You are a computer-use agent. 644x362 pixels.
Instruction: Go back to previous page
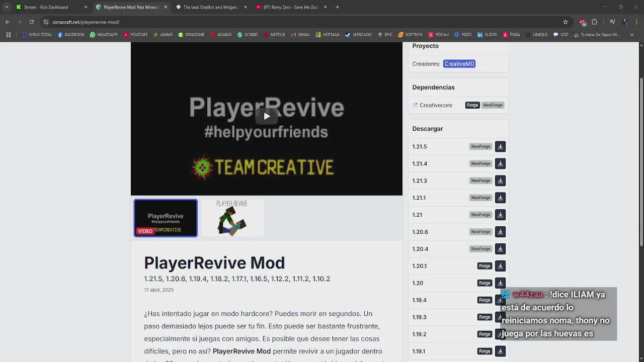click(8, 22)
